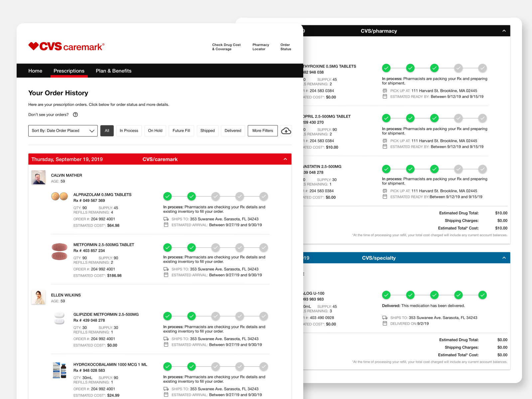Click estimated cost $186.98

point(114,276)
